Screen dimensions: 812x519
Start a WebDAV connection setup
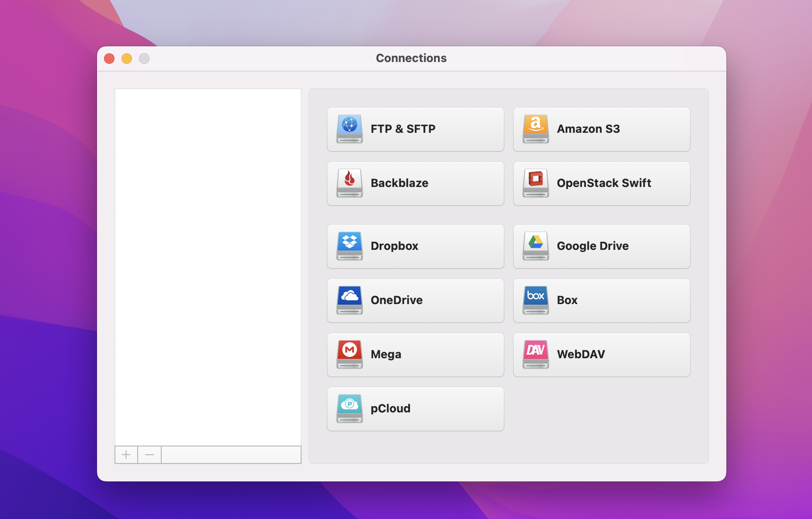(x=601, y=354)
